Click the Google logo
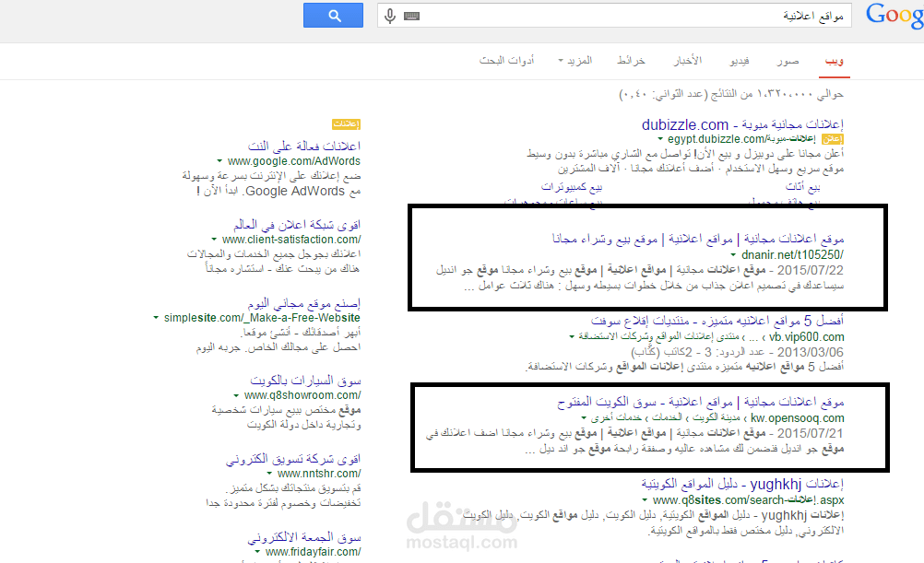This screenshot has width=924, height=563. click(x=894, y=15)
